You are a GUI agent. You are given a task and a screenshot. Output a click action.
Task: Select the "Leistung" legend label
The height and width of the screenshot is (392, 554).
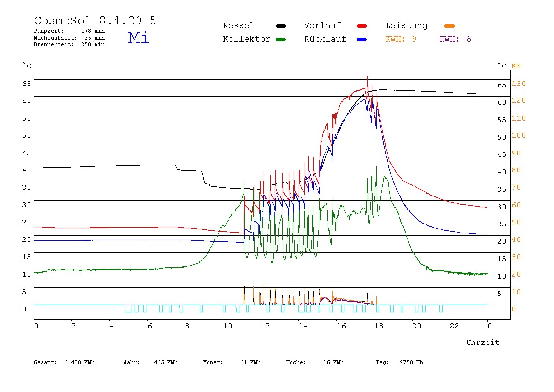(406, 26)
